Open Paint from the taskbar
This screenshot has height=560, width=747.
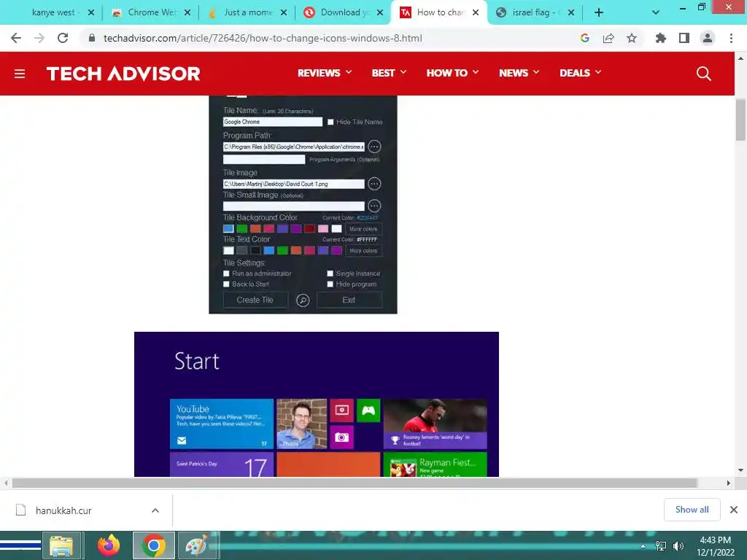coord(196,545)
